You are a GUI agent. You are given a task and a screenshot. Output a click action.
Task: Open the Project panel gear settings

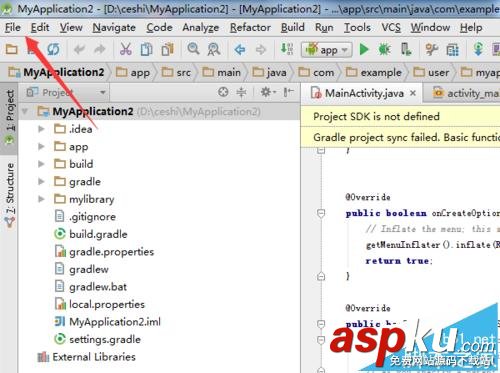268,92
